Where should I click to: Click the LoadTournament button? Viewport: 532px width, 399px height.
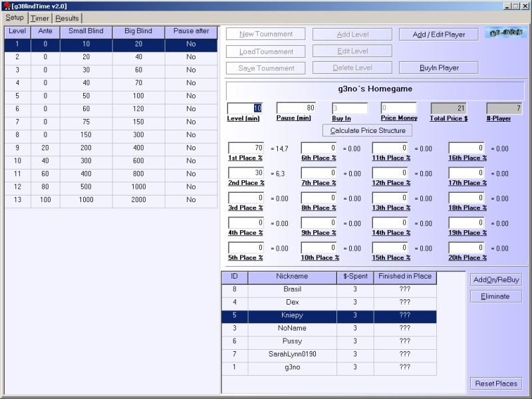point(265,52)
